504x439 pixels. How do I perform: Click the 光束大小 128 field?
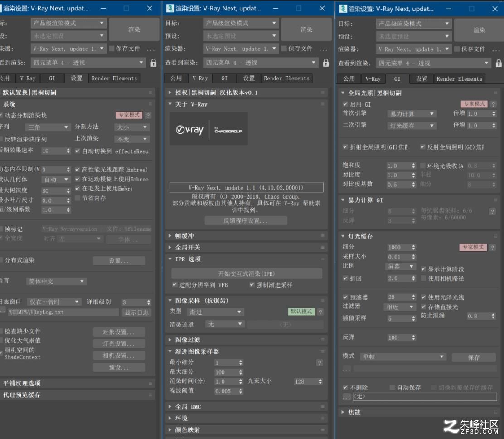305,381
